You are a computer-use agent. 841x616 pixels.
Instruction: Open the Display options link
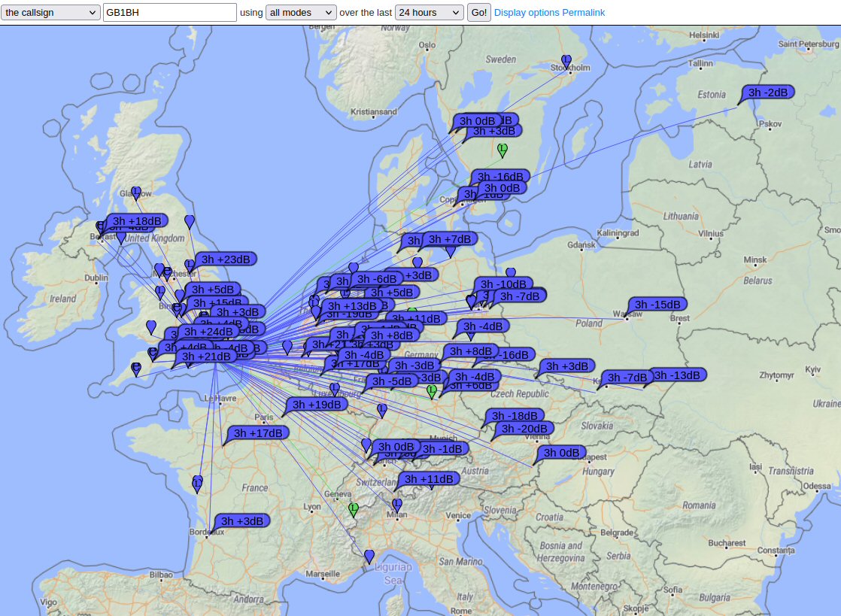click(527, 13)
